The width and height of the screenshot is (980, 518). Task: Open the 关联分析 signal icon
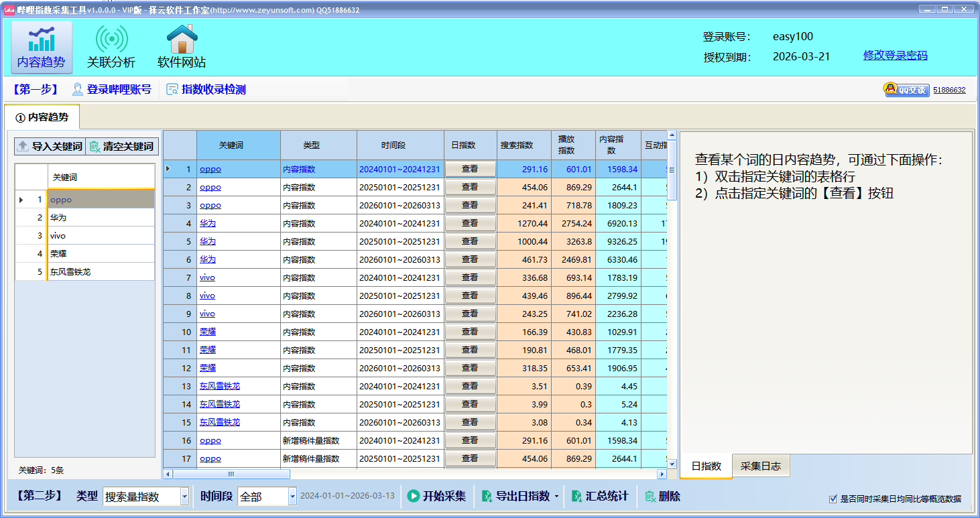point(111,40)
